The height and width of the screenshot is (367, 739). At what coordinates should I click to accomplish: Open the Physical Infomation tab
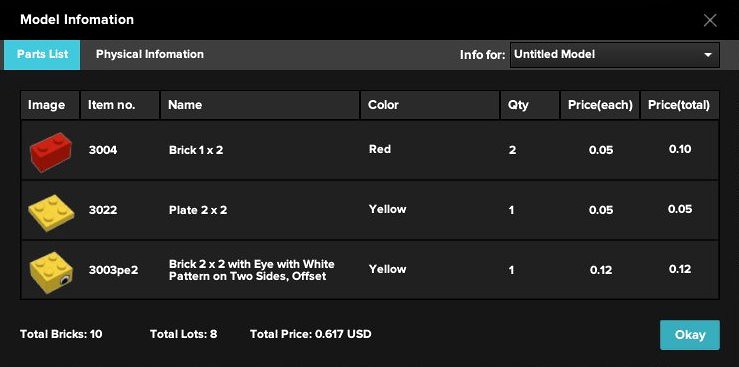tap(150, 55)
